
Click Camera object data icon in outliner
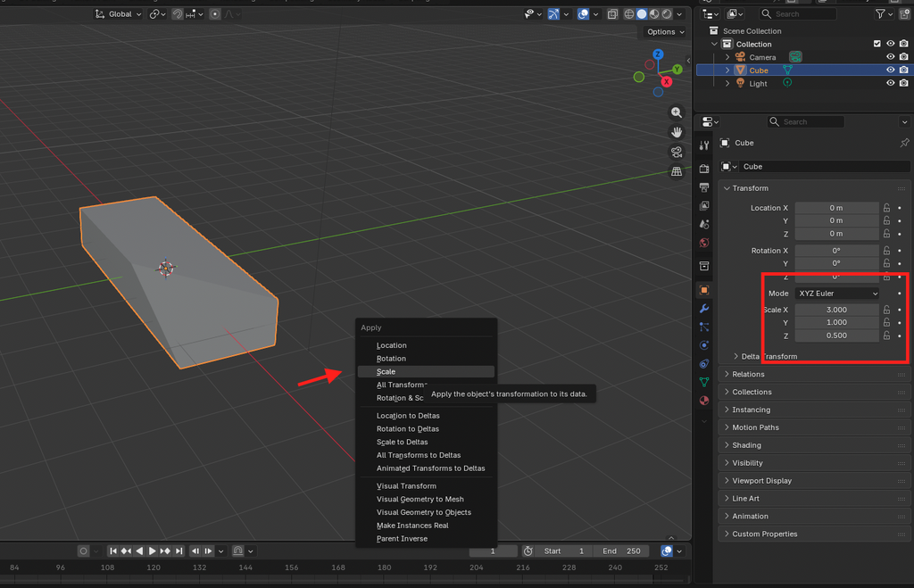click(x=795, y=56)
